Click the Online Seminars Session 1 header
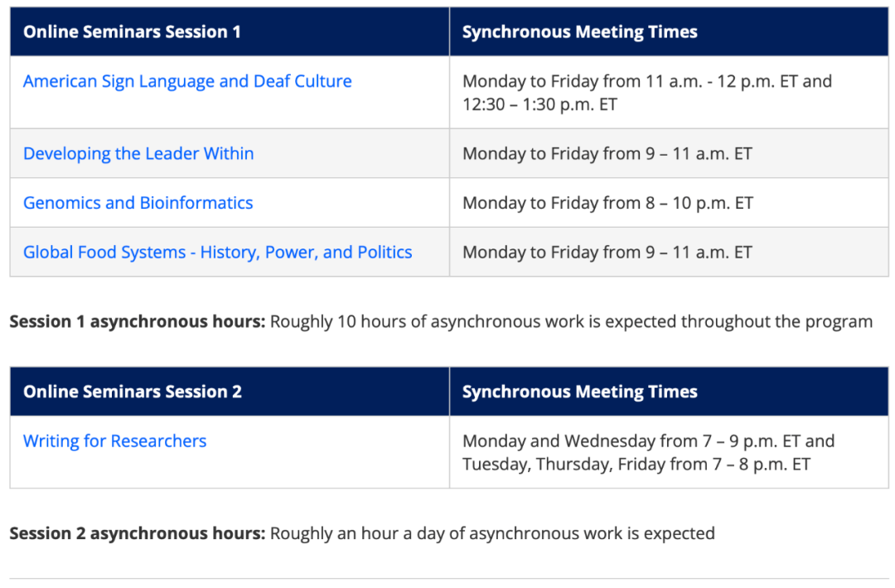Viewport: 895px width, 588px height. click(132, 32)
